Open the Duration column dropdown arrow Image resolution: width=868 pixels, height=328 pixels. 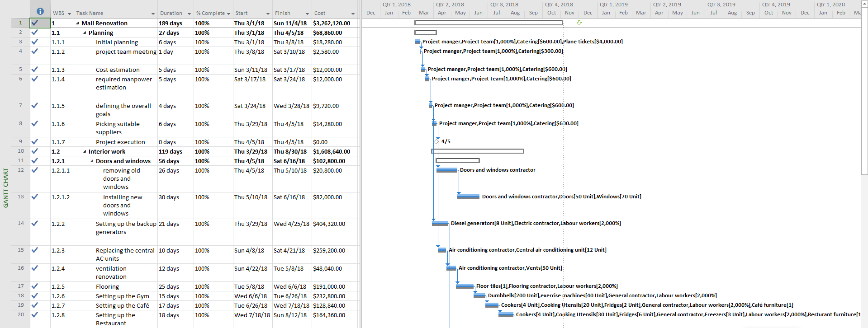(189, 14)
